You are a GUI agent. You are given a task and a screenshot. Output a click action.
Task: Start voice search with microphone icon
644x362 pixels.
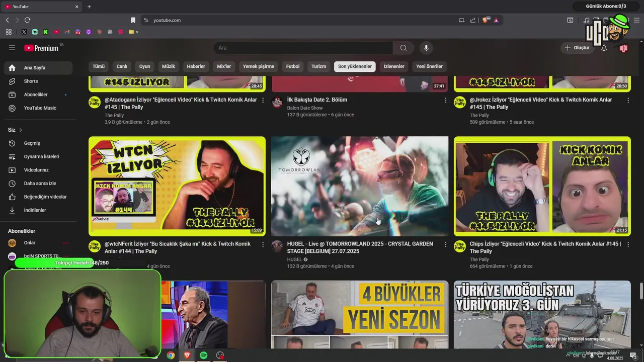coord(426,48)
